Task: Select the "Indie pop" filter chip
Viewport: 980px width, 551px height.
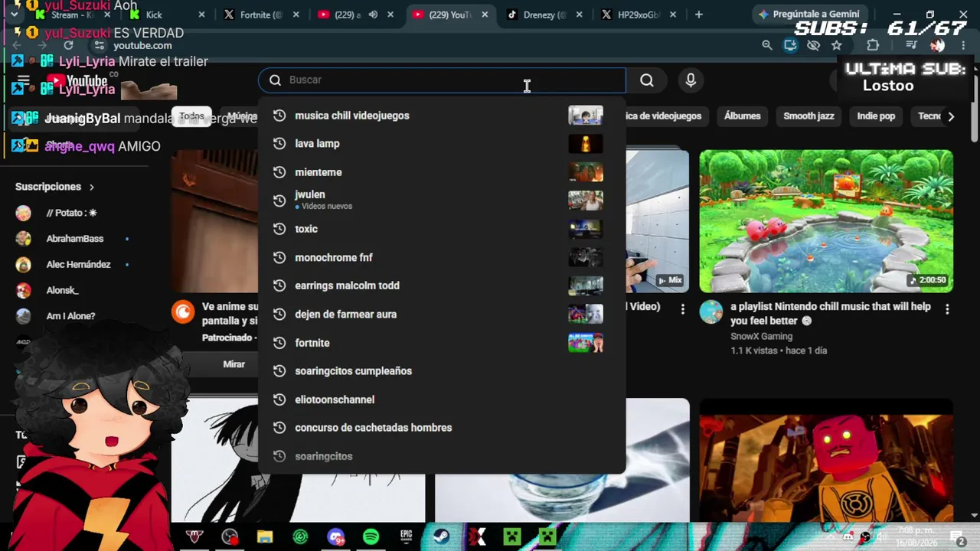Action: [x=876, y=116]
